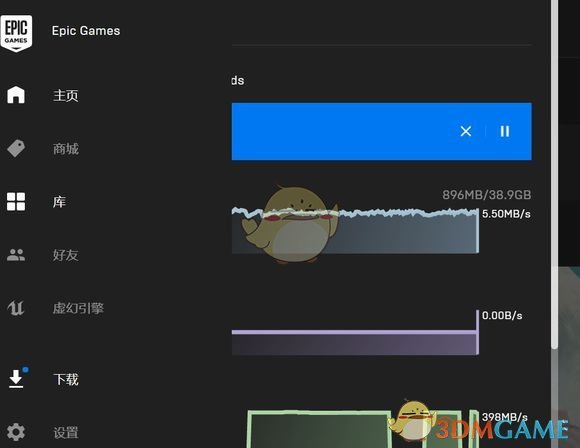The image size is (580, 448).
Task: Click the purple 0.00B/s speed graph
Action: (355, 333)
